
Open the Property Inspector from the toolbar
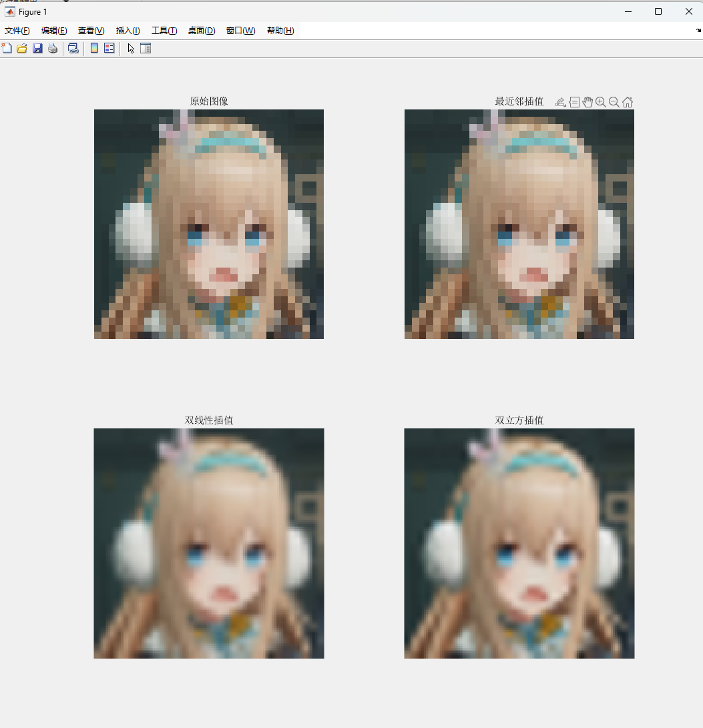[145, 48]
